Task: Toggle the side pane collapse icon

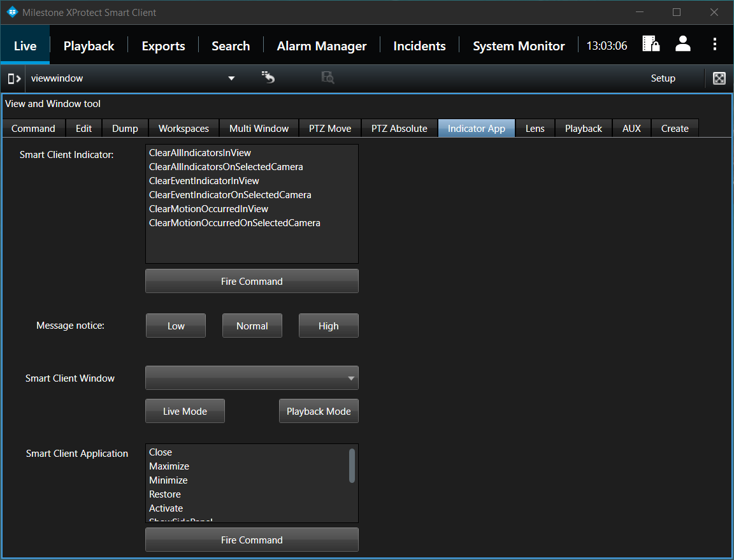Action: [14, 78]
